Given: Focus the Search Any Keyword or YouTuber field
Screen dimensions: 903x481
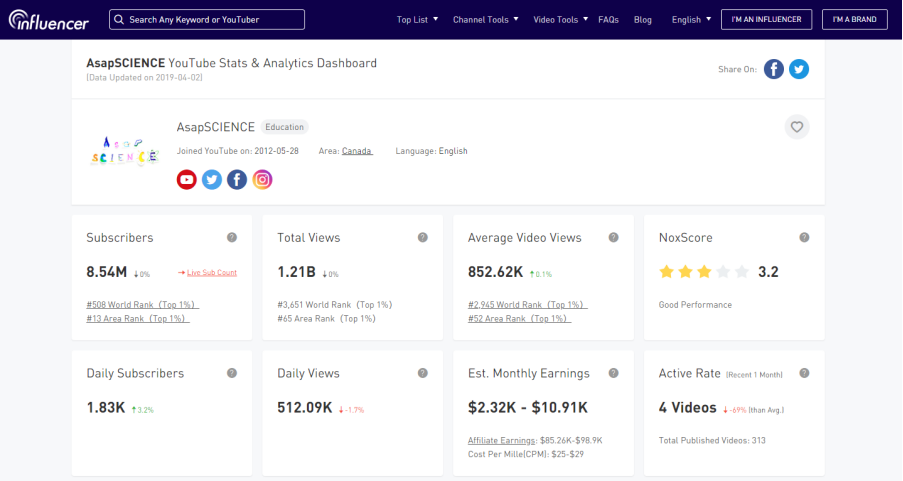Looking at the screenshot, I should (x=207, y=20).
